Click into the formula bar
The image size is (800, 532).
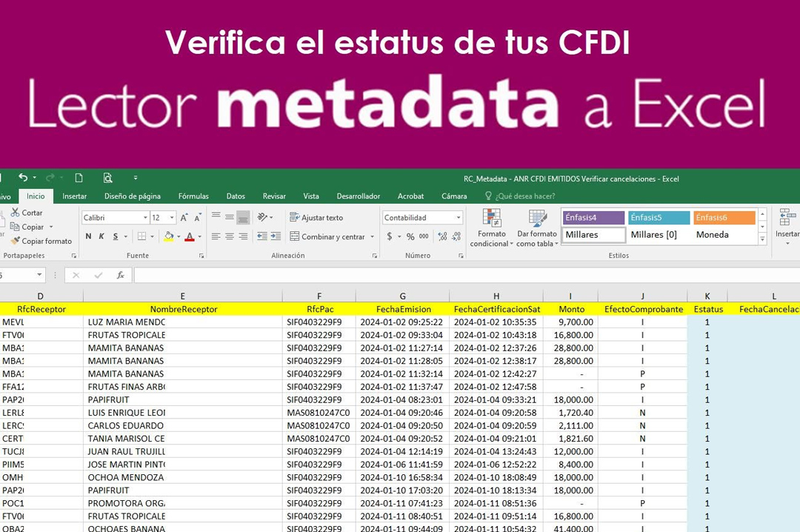click(467, 275)
